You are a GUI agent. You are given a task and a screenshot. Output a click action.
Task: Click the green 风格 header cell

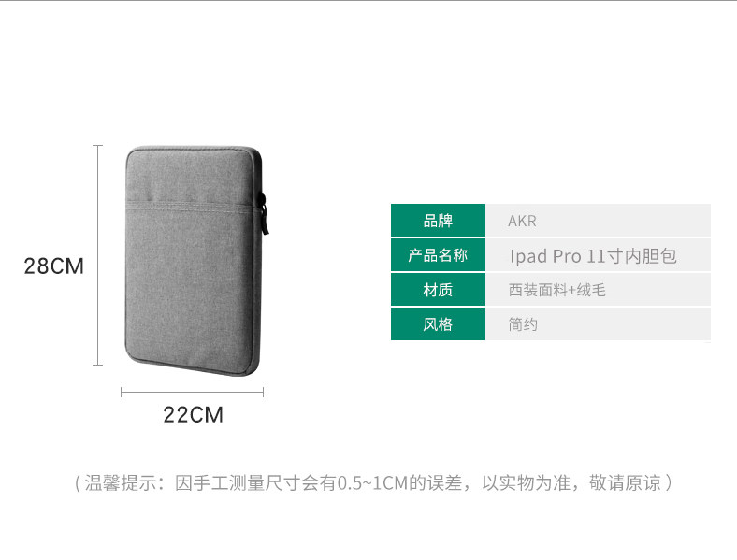click(438, 324)
